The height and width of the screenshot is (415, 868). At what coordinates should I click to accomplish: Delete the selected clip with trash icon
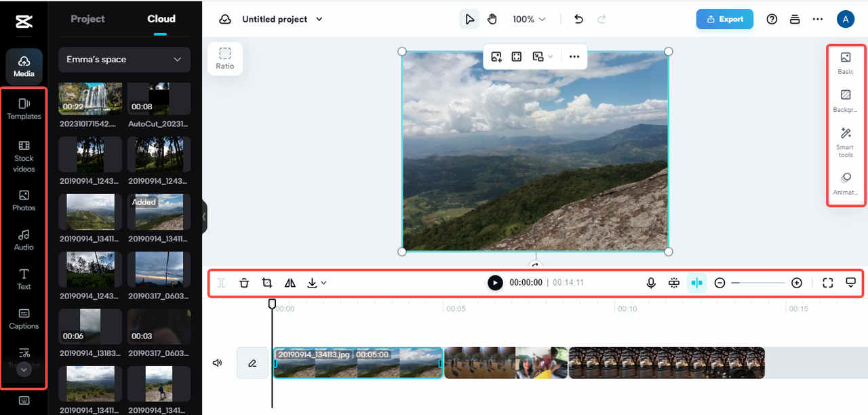click(244, 283)
